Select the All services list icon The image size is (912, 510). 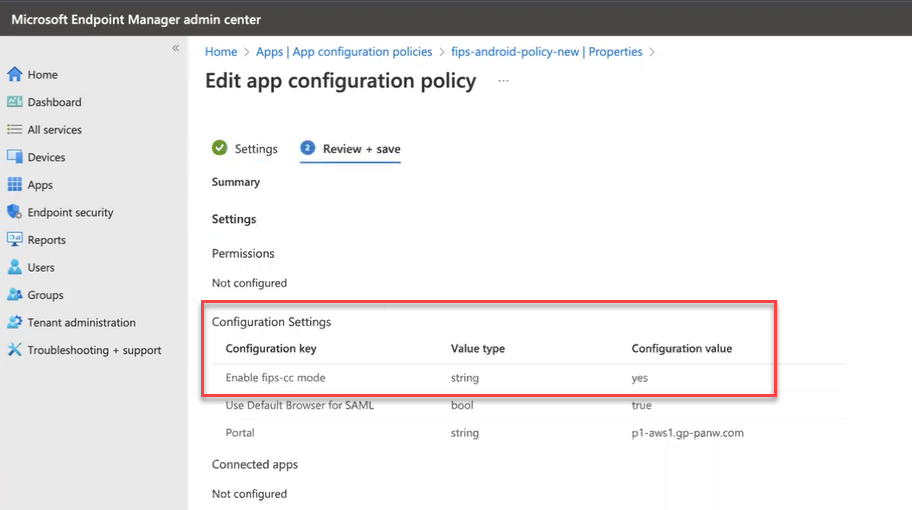[14, 130]
